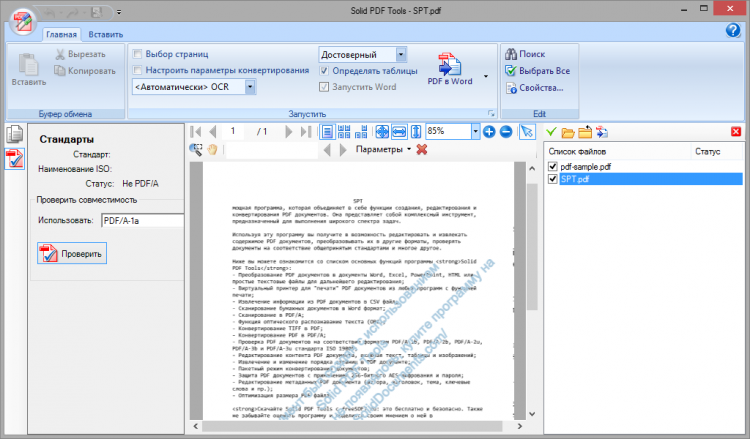Click horizontal scrollbar right arrow in viewer

pyautogui.click(x=519, y=426)
